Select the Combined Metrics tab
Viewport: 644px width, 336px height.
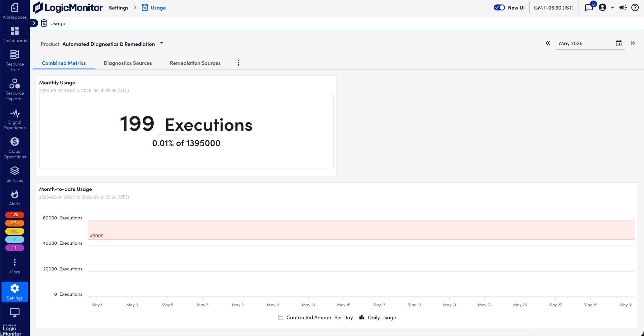pos(64,63)
